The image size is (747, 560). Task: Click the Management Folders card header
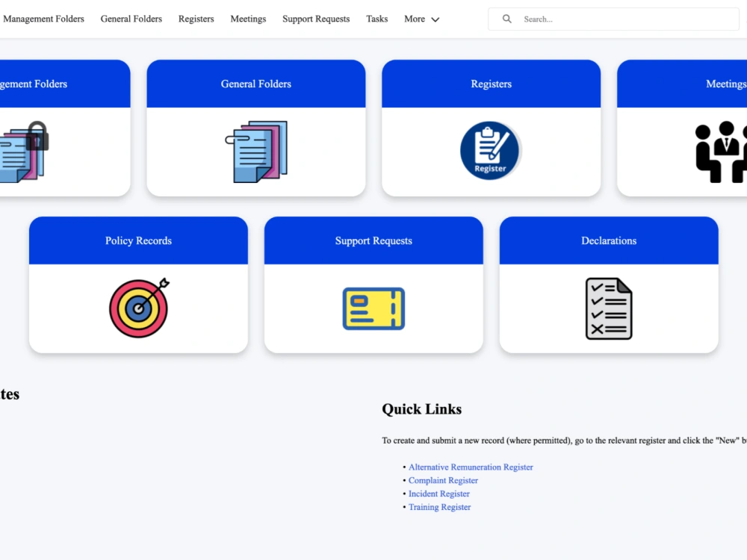point(65,84)
